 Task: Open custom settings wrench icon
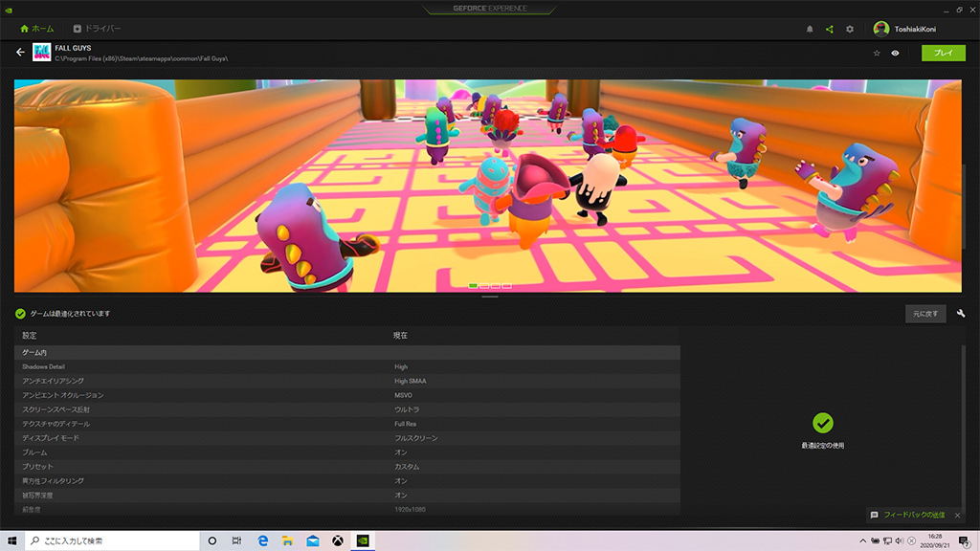click(x=961, y=314)
